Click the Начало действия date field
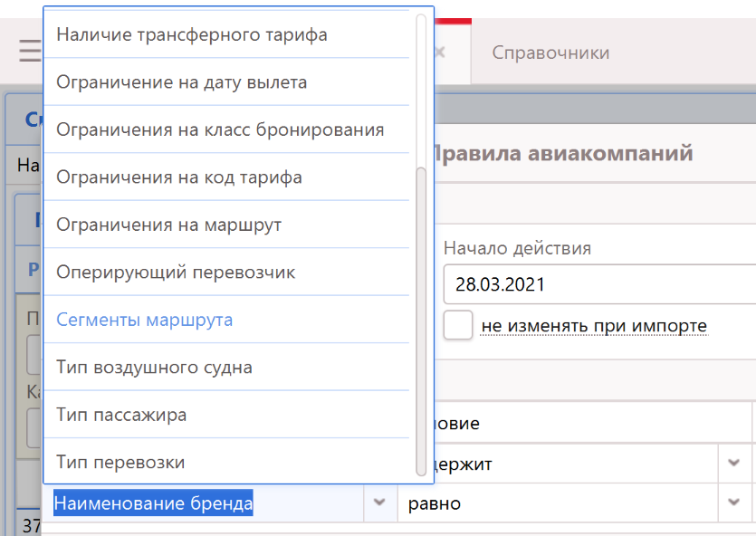 pyautogui.click(x=598, y=284)
